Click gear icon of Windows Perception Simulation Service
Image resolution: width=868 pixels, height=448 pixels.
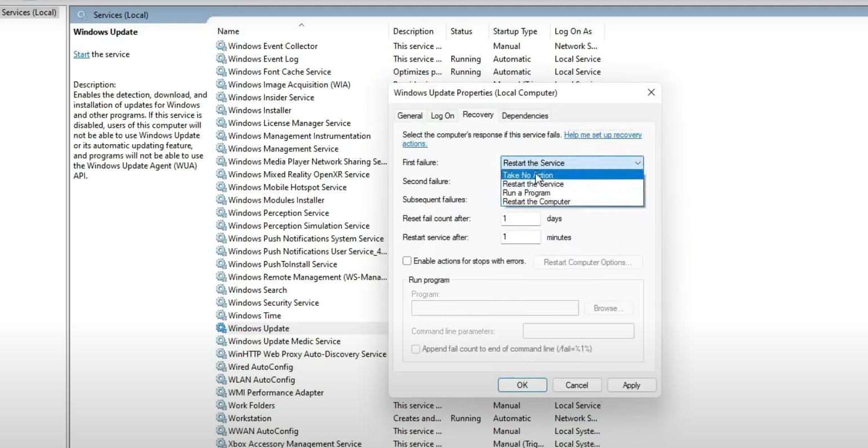click(x=221, y=225)
